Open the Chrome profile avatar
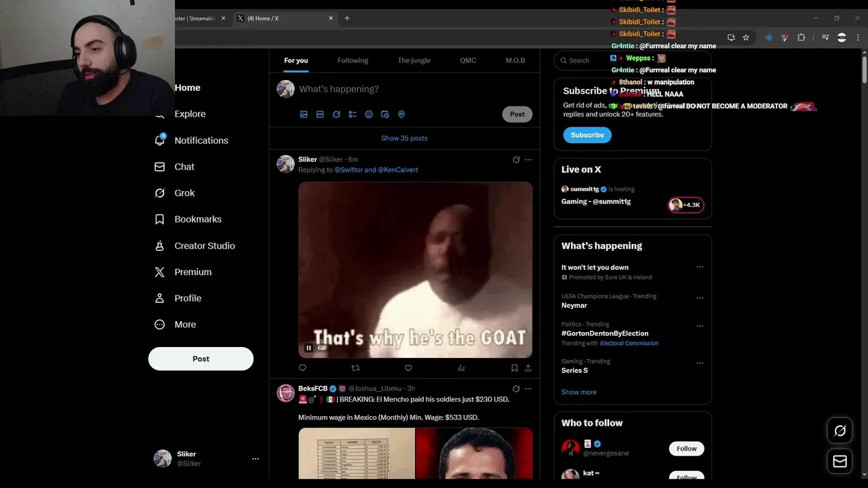This screenshot has height=488, width=868. (842, 38)
